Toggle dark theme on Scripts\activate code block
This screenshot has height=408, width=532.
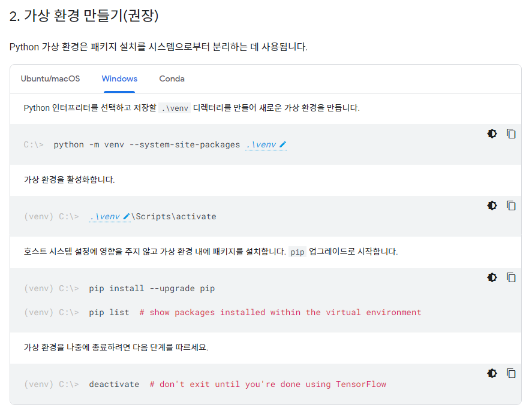[492, 205]
